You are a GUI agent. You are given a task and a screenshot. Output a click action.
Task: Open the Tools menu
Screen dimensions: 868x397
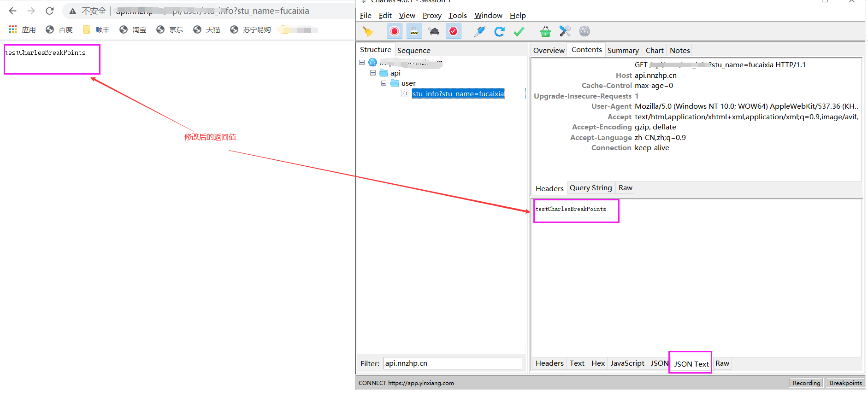(458, 15)
